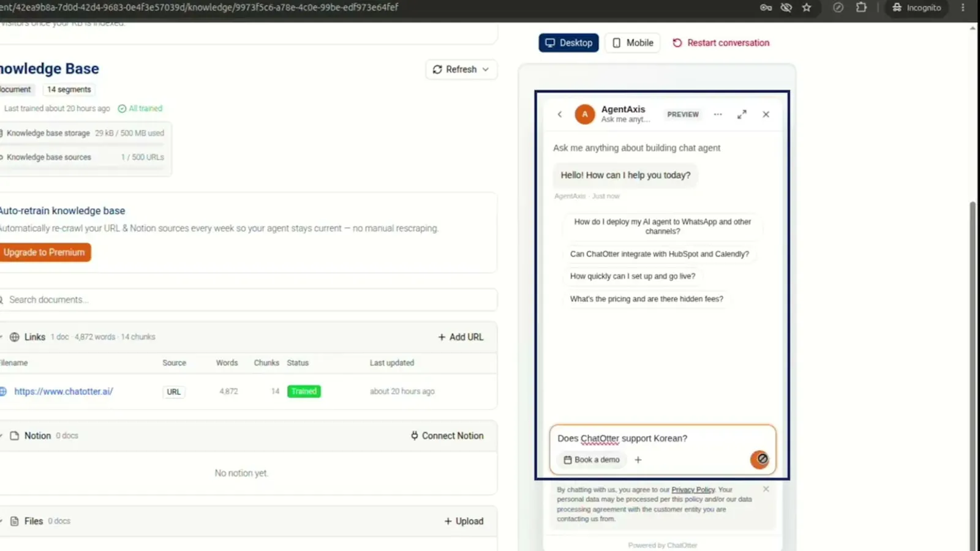Click Upload in Files section
This screenshot has height=551, width=980.
(464, 521)
